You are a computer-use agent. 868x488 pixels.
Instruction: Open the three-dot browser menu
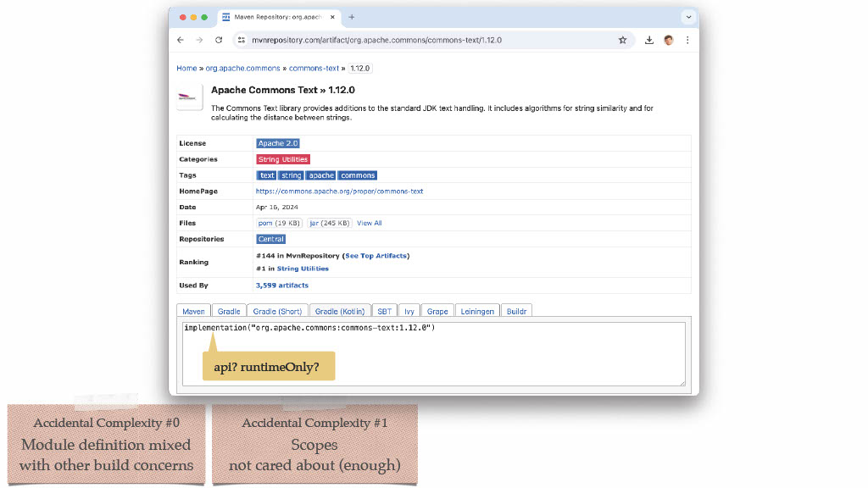[687, 40]
